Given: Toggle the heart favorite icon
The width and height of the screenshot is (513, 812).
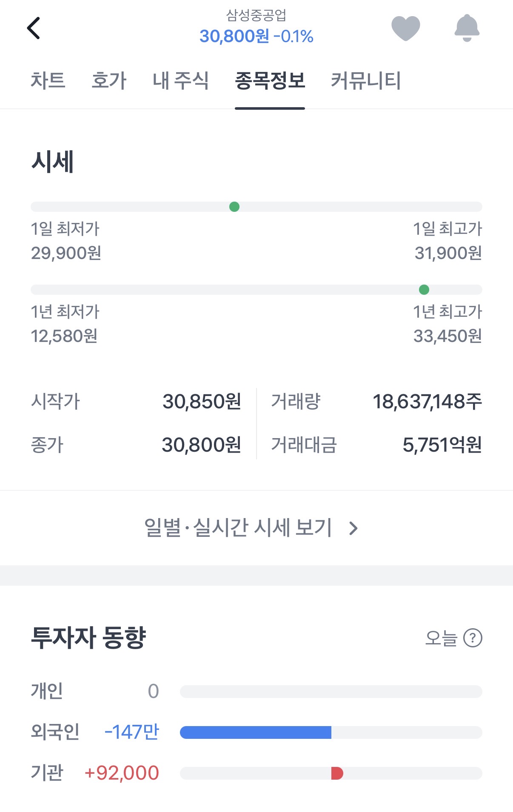Looking at the screenshot, I should (405, 28).
